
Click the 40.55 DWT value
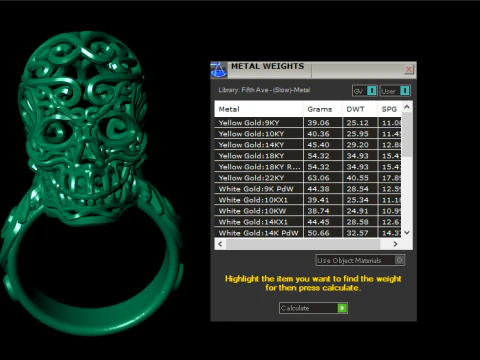[x=357, y=178]
